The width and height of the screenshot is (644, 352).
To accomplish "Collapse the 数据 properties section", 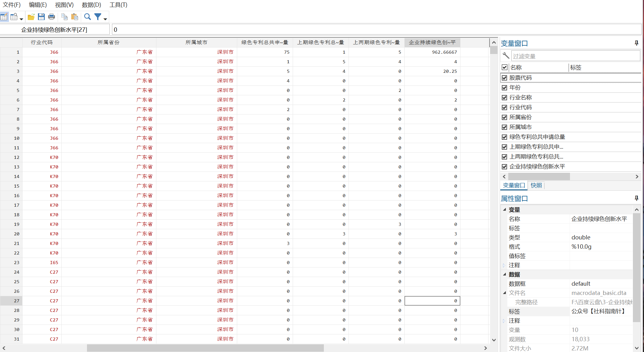I will [x=505, y=274].
